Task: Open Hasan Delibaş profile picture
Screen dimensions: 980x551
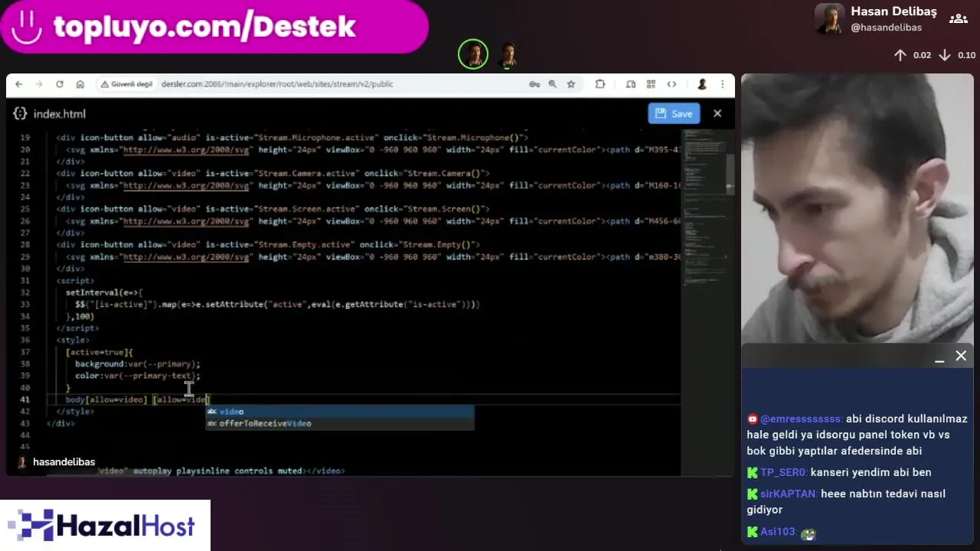Action: pyautogui.click(x=829, y=19)
